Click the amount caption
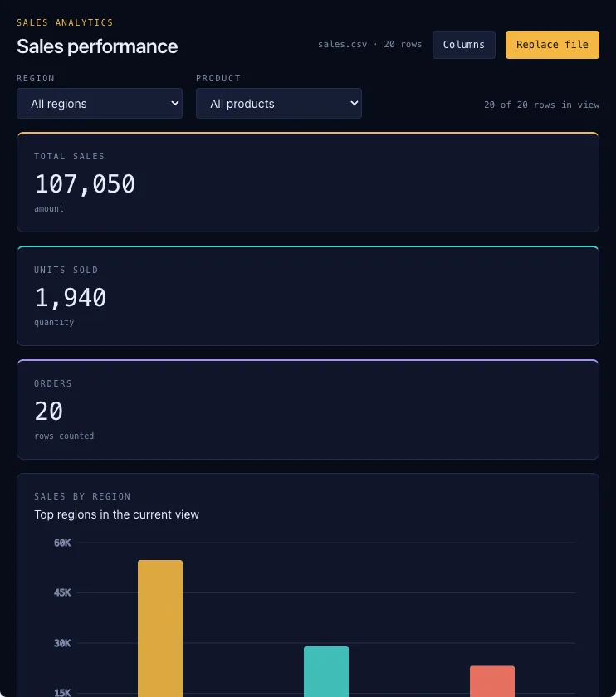Viewport: 616px width, 697px height. coord(49,208)
